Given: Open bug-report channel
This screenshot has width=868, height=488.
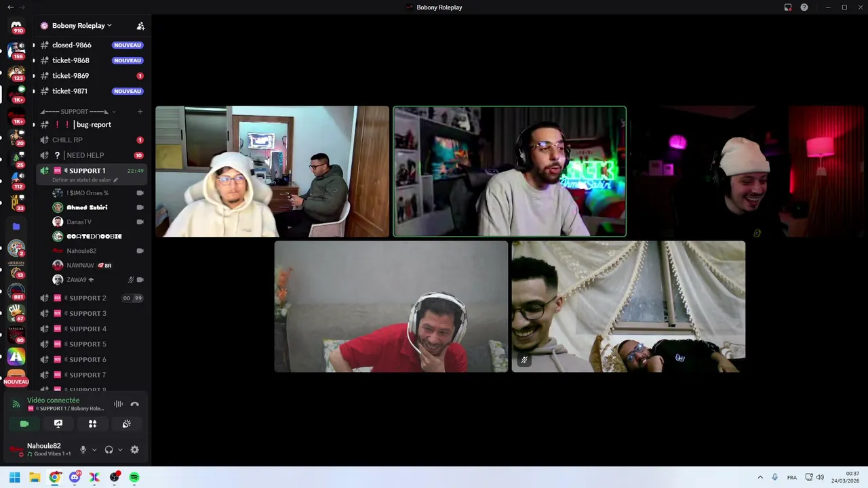Looking at the screenshot, I should (x=92, y=125).
